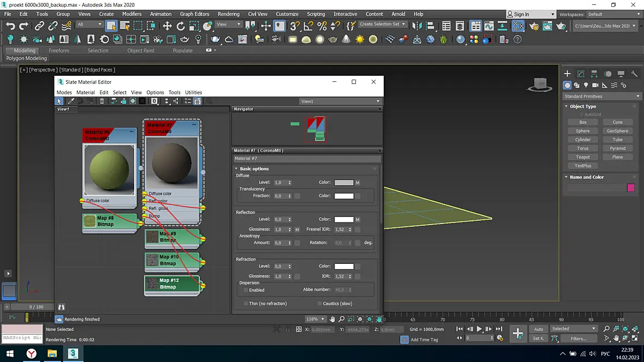Open Select by Name dialog icon
This screenshot has height=362, width=644.
124,26
